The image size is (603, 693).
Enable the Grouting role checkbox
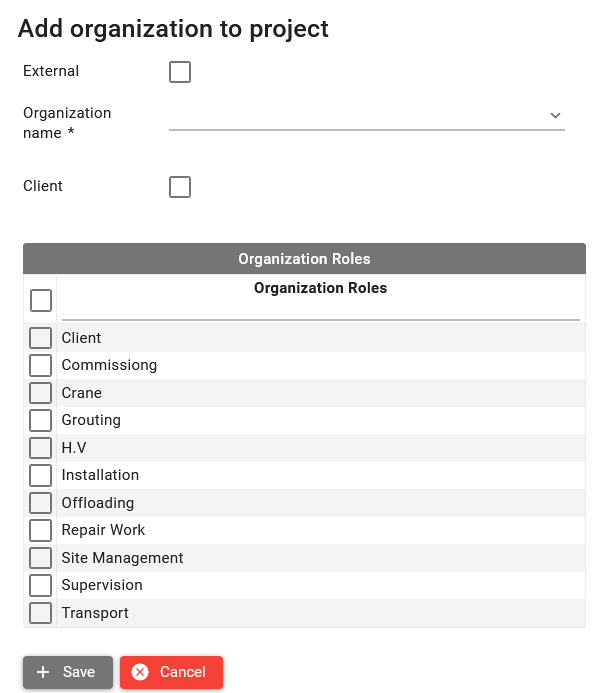(41, 420)
